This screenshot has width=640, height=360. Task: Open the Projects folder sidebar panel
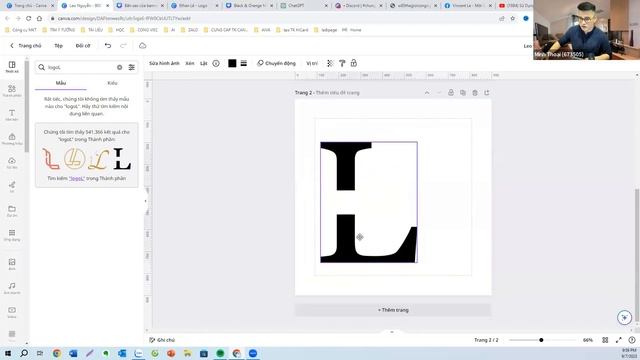[12, 211]
